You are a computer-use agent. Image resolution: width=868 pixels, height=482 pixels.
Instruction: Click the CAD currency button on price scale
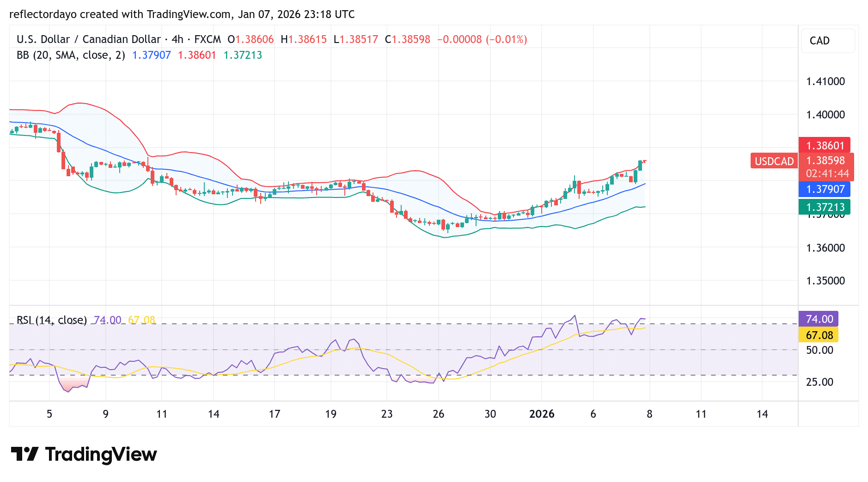click(x=827, y=41)
